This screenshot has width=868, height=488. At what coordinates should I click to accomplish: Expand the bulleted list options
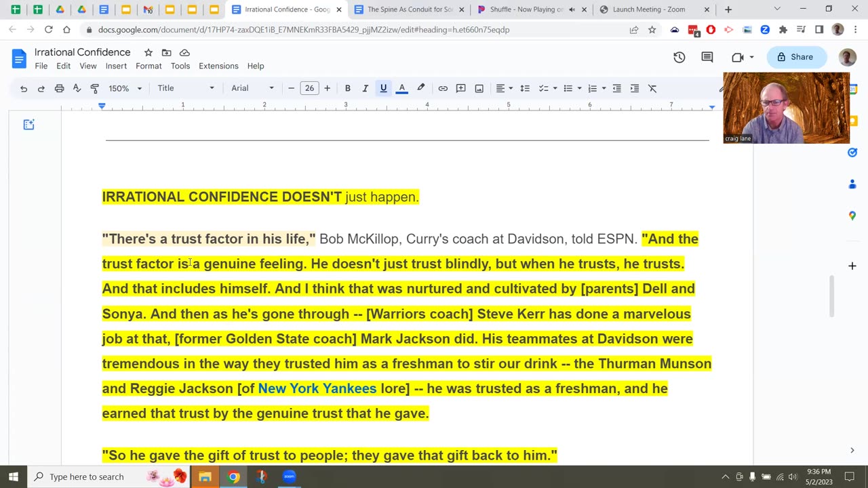tap(580, 88)
